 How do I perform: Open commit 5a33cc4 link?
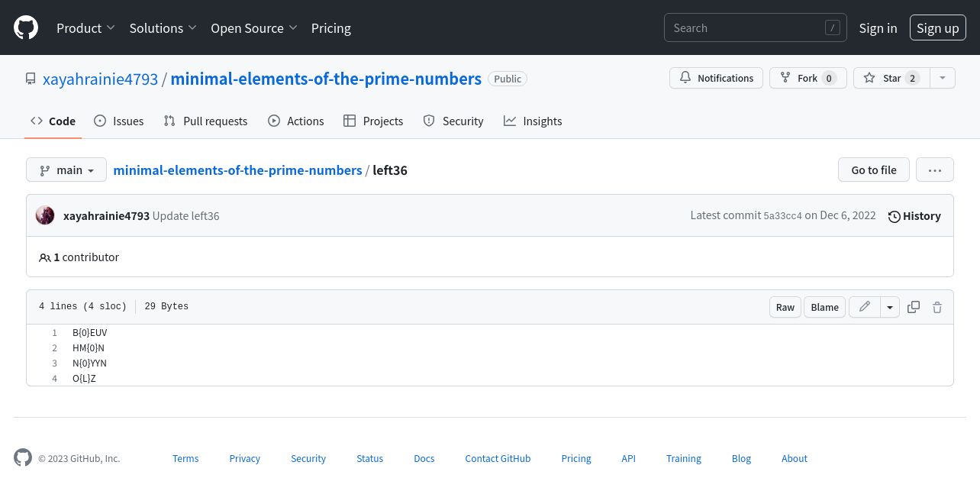click(782, 216)
